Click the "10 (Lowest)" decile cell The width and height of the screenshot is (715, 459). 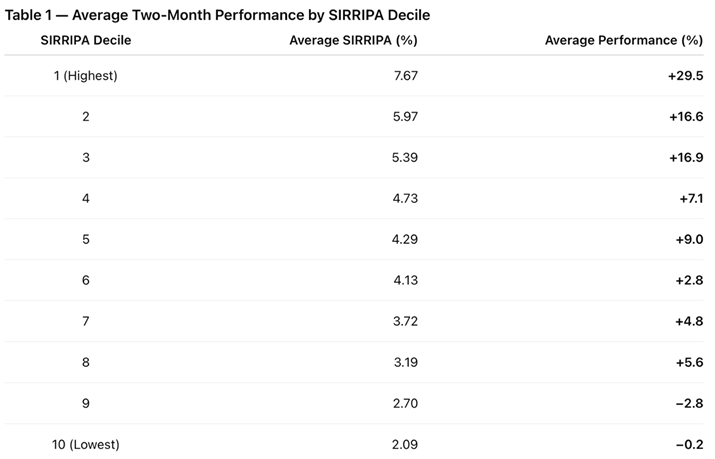(86, 444)
